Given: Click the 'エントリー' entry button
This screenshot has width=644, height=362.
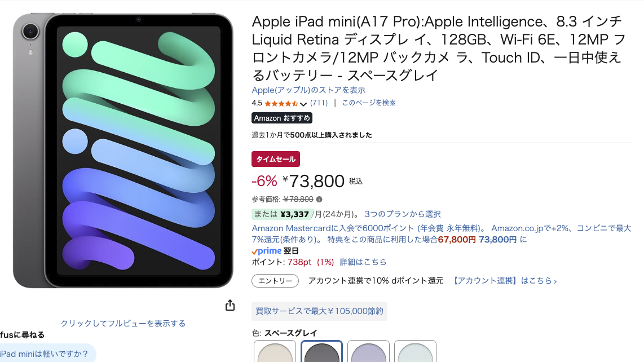Looking at the screenshot, I should point(275,281).
